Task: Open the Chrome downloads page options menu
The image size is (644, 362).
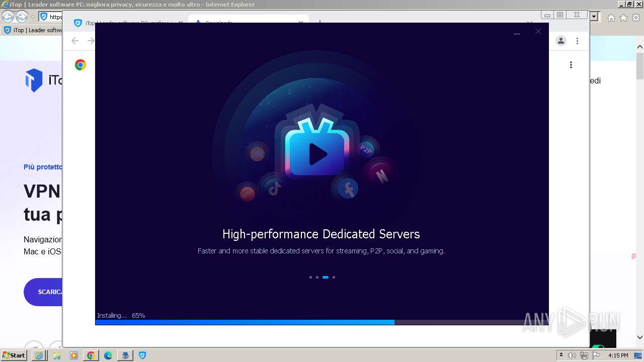Action: click(x=571, y=65)
